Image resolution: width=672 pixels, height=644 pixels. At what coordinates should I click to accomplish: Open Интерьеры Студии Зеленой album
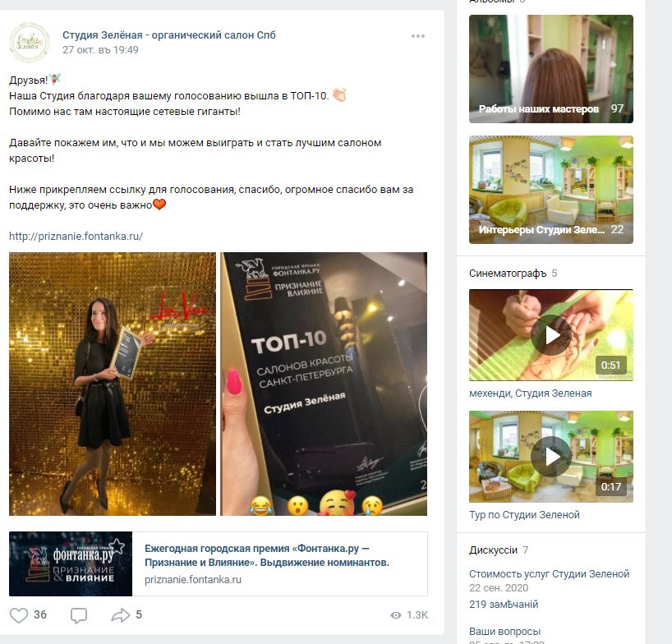550,190
